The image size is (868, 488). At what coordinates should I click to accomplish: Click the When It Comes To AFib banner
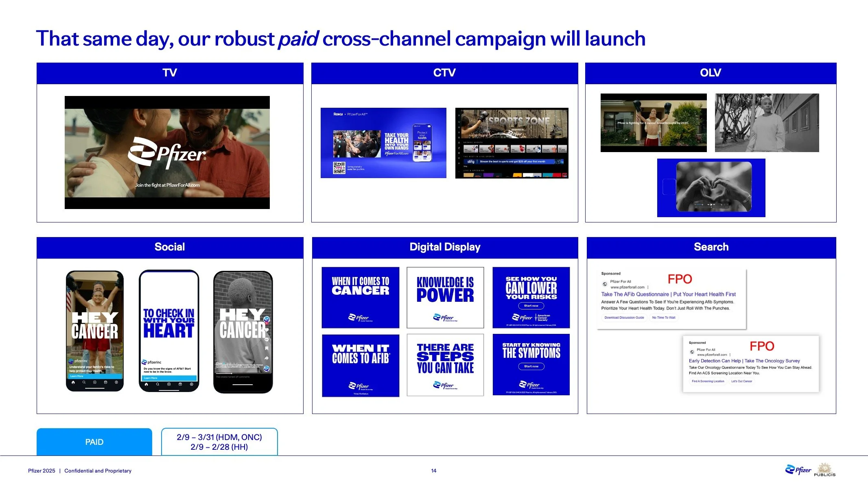click(x=361, y=365)
